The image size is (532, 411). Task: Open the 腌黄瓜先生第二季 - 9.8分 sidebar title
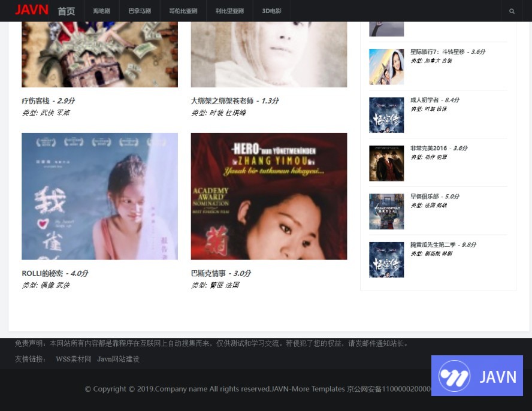coord(443,244)
